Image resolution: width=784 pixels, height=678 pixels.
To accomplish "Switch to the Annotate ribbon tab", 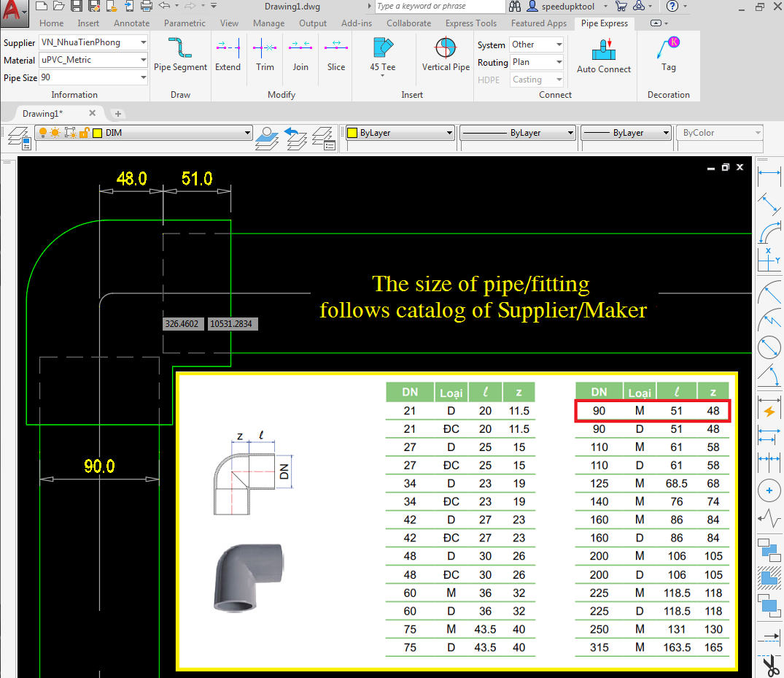I will [131, 23].
